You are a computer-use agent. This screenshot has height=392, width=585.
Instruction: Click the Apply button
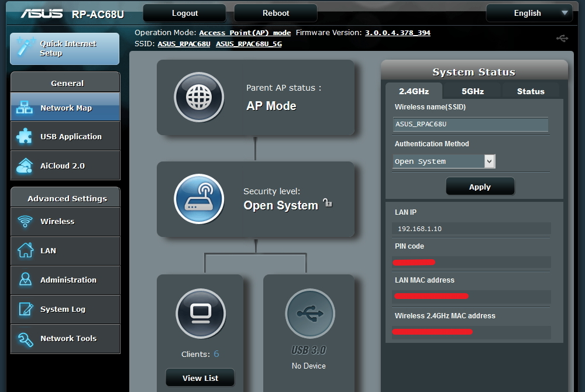tap(480, 187)
